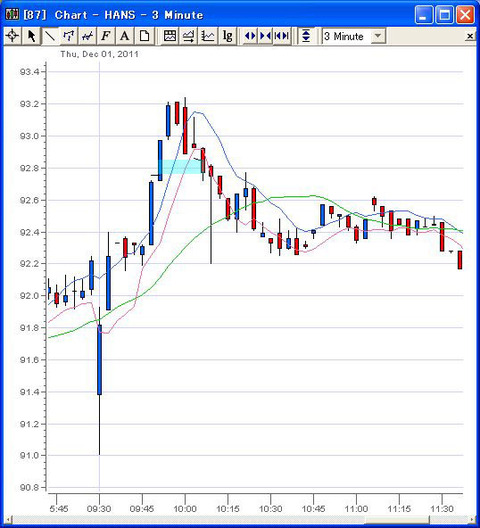Click the 11:30 time axis label
Viewport: 480px width, 528px height.
tap(442, 508)
